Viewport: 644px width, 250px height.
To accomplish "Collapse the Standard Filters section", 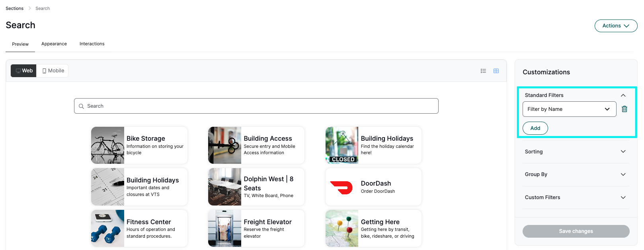I will 623,95.
